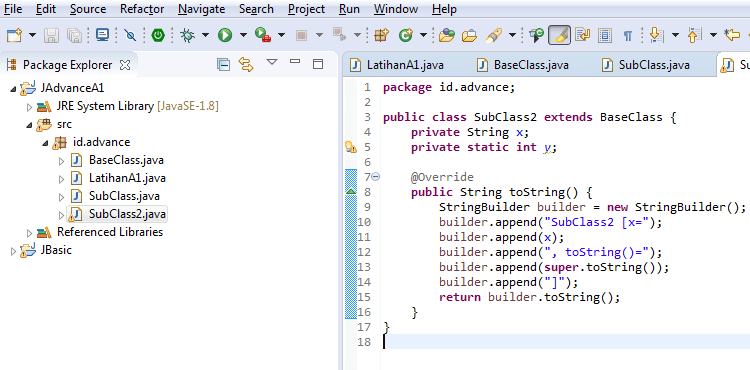Screen dimensions: 750x370
Task: Click the Save icon in toolbar
Action: pos(52,35)
